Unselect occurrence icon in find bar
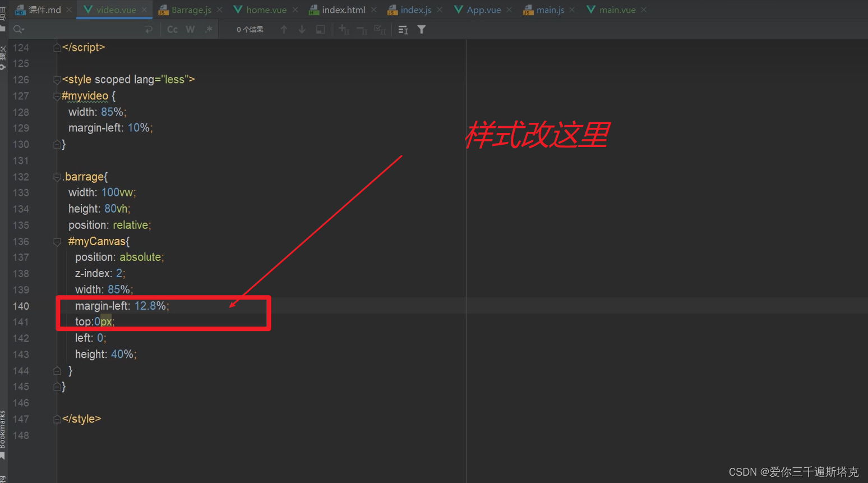The width and height of the screenshot is (868, 483). [x=362, y=29]
